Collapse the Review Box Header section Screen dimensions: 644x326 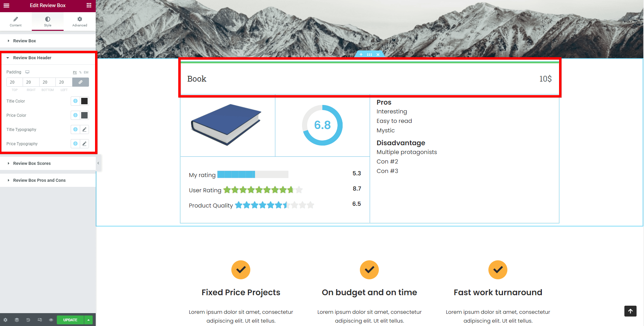pyautogui.click(x=32, y=58)
